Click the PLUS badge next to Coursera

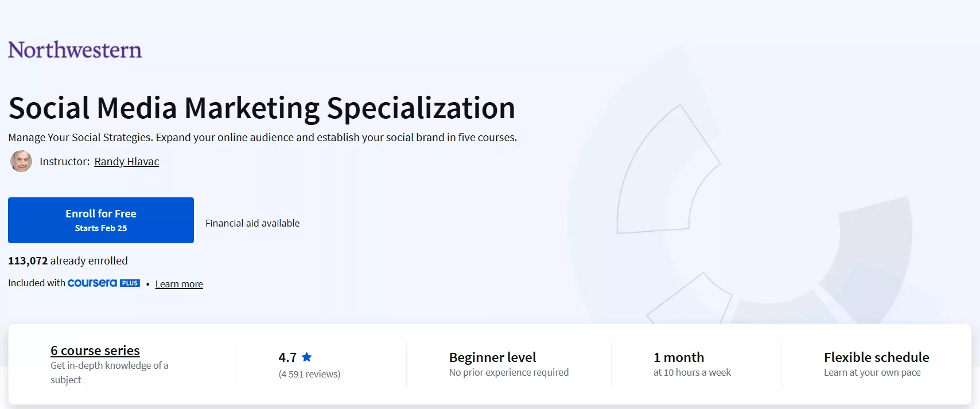pyautogui.click(x=130, y=283)
